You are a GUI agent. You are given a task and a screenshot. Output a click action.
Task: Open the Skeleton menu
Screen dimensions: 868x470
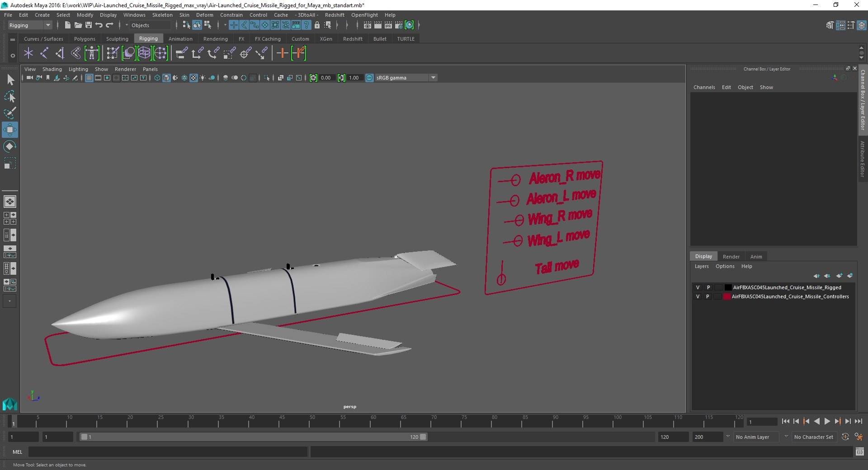pyautogui.click(x=162, y=15)
